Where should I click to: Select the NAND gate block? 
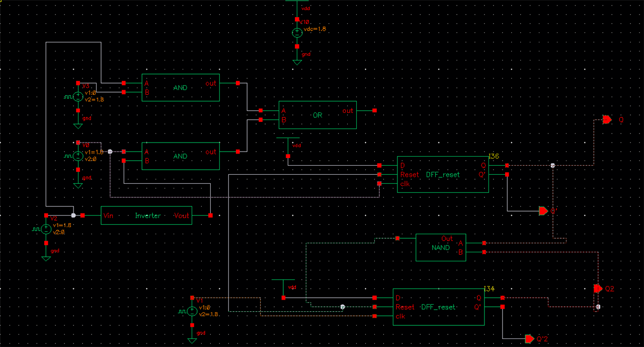(440, 247)
